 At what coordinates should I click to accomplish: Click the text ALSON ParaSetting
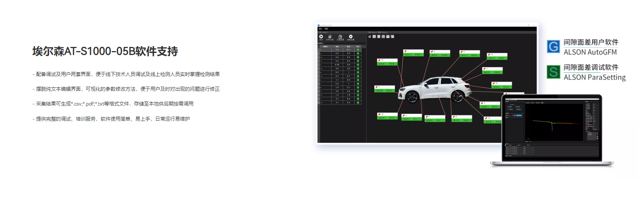tap(595, 77)
